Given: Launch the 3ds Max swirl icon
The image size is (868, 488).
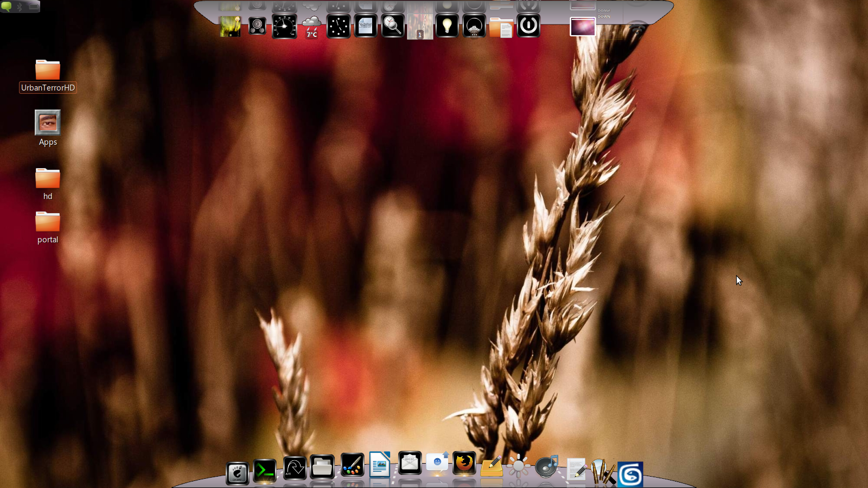Looking at the screenshot, I should (630, 474).
